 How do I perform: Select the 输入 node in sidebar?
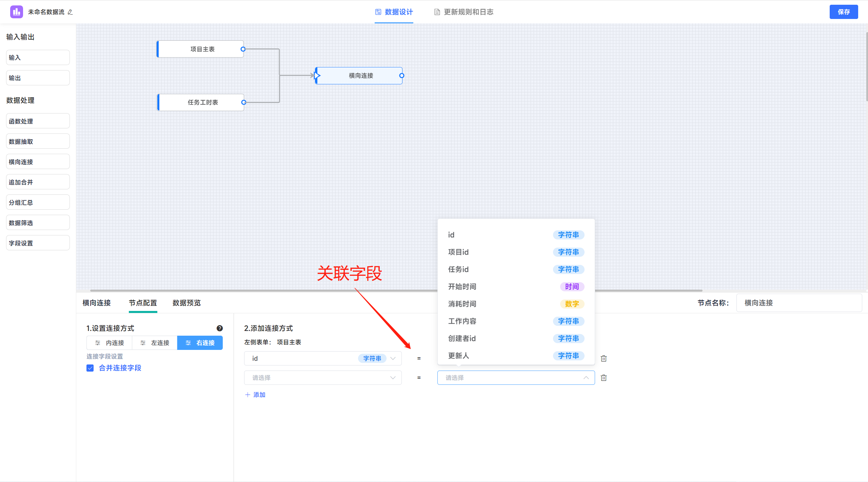(38, 58)
